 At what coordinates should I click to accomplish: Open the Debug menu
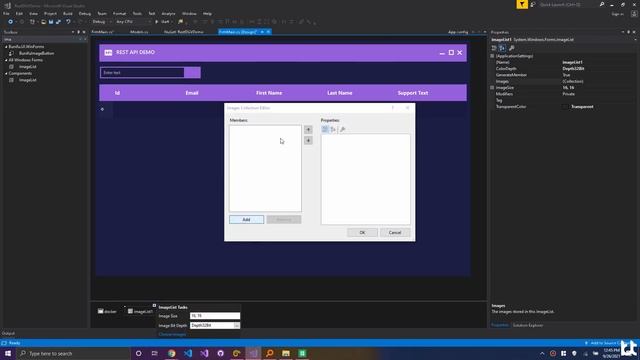pos(84,13)
